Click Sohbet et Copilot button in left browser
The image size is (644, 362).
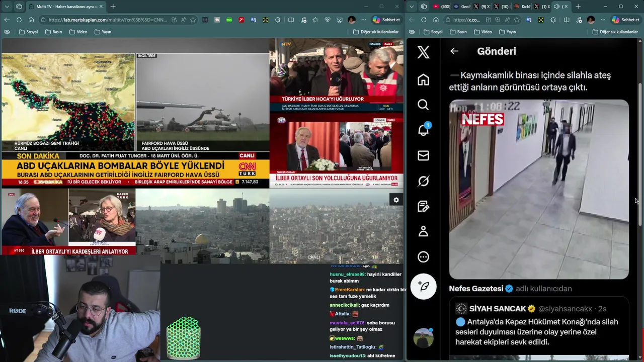(386, 20)
